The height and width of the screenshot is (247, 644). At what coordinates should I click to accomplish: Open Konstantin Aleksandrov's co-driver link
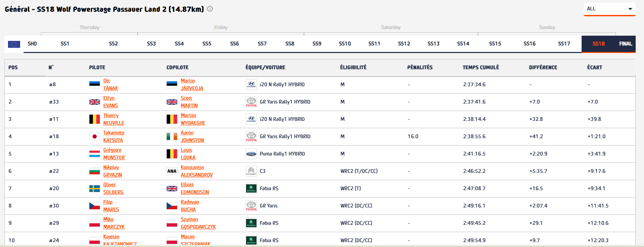tap(197, 171)
